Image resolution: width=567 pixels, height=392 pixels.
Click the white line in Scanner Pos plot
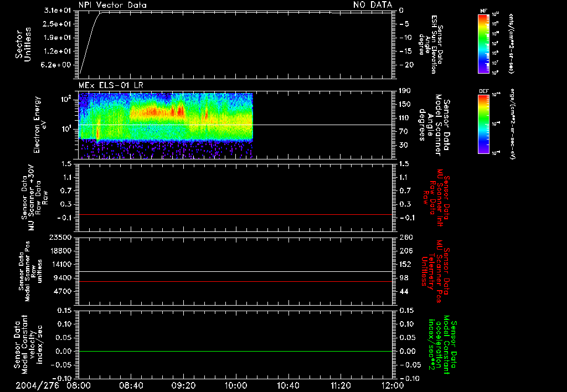pyautogui.click(x=235, y=271)
